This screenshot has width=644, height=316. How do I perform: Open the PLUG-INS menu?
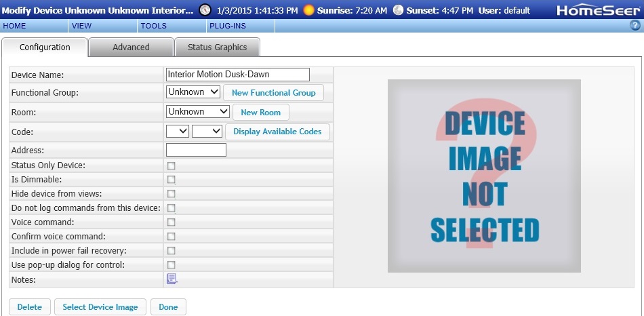coord(227,26)
